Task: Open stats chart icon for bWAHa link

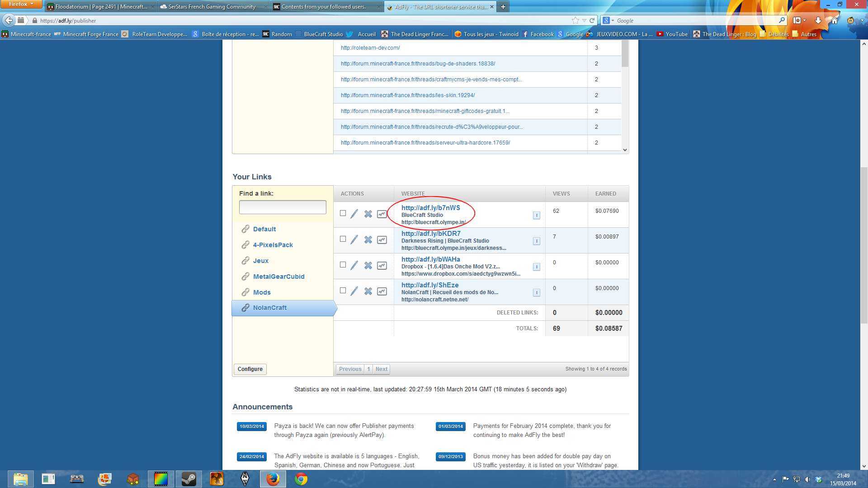Action: tap(382, 265)
